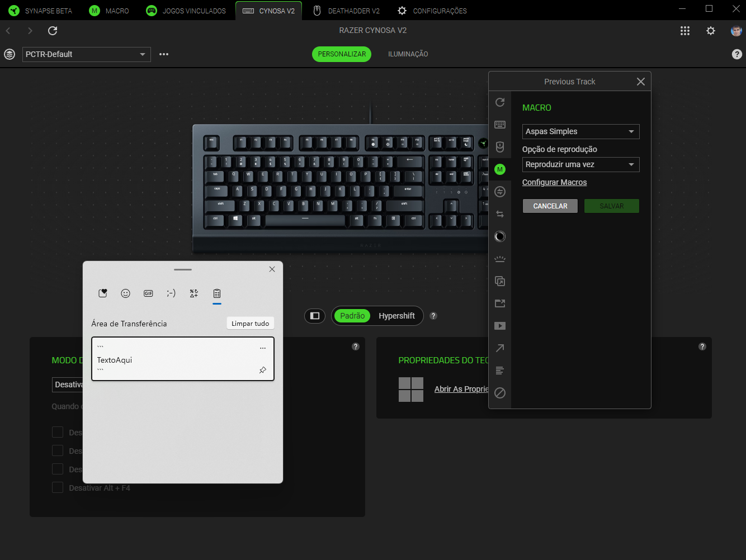Image resolution: width=746 pixels, height=560 pixels.
Task: Open the three-dot profile options menu
Action: [x=164, y=54]
